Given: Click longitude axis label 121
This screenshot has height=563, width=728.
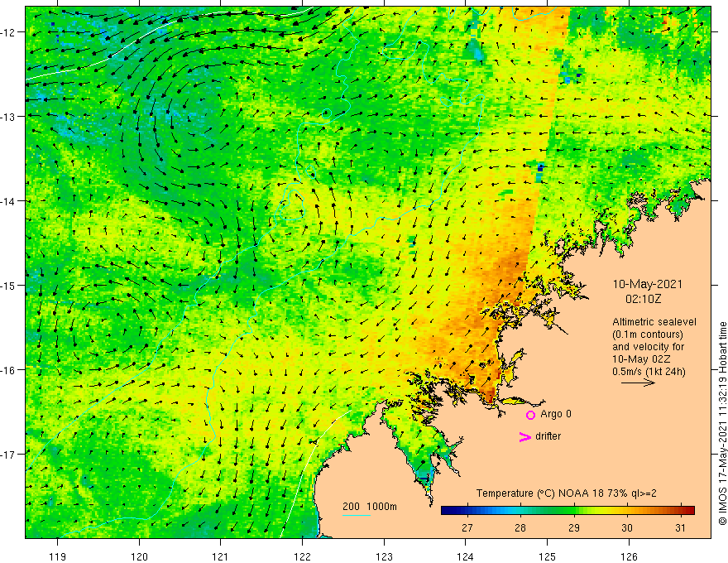Looking at the screenshot, I should pos(221,556).
